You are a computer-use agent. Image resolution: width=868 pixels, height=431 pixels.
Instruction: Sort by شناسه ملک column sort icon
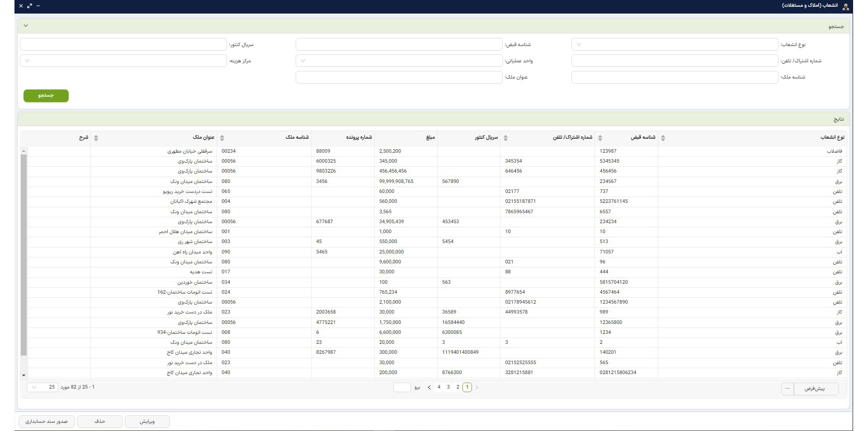(222, 138)
